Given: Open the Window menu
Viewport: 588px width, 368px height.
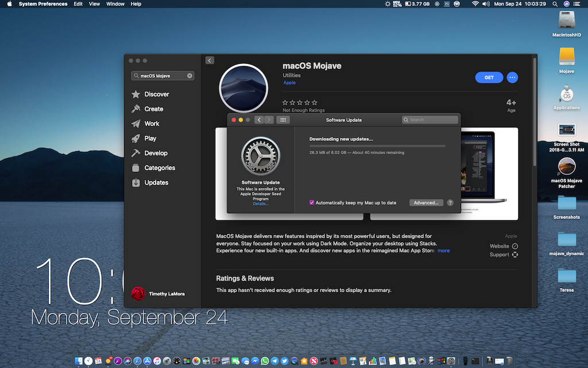Looking at the screenshot, I should coord(115,4).
